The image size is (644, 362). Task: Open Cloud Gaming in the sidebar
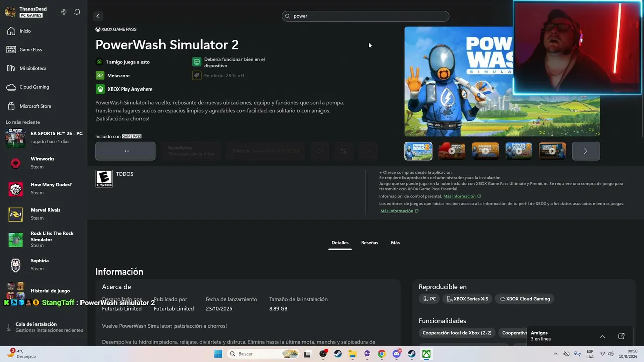(43, 87)
